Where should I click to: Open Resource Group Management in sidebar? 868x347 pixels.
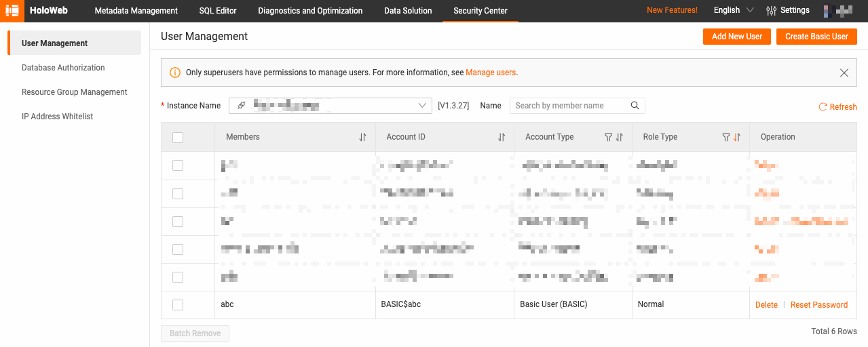75,92
